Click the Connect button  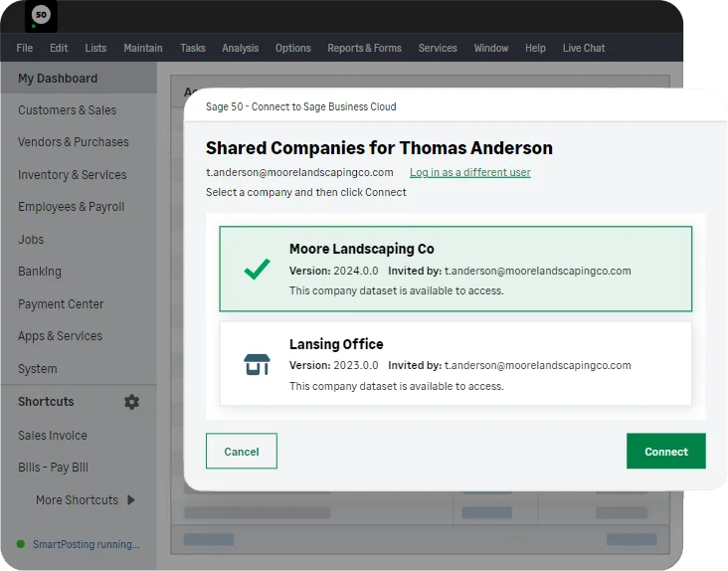point(666,452)
